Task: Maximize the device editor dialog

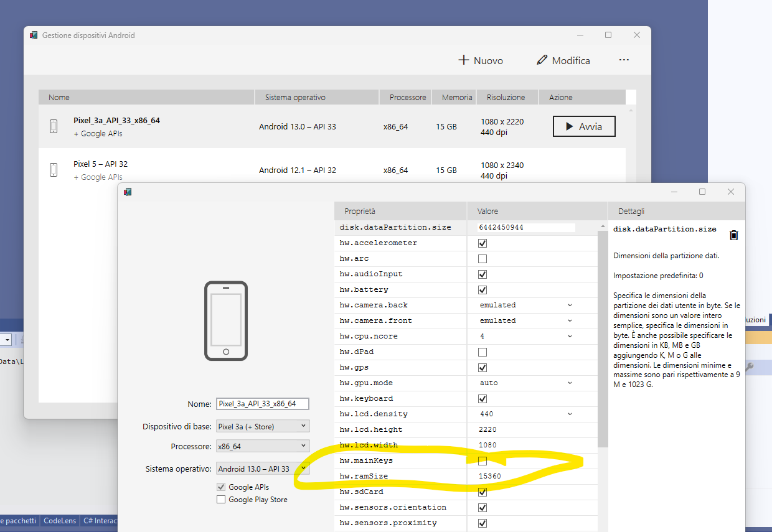Action: pos(702,192)
